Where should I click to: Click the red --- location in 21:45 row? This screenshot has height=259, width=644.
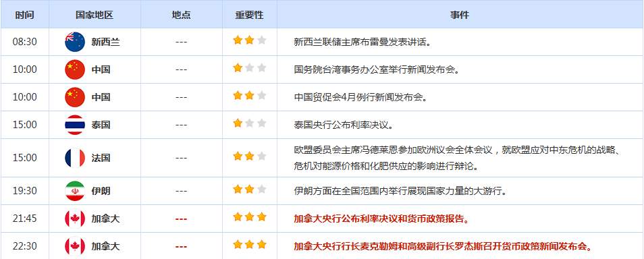point(181,219)
